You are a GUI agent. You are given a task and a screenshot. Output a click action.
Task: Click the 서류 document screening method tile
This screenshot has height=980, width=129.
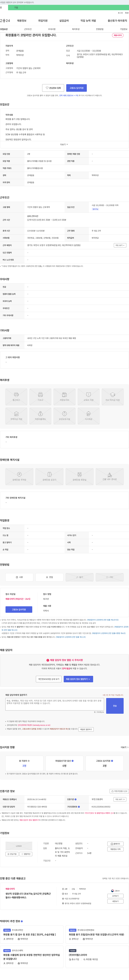coord(19,577)
